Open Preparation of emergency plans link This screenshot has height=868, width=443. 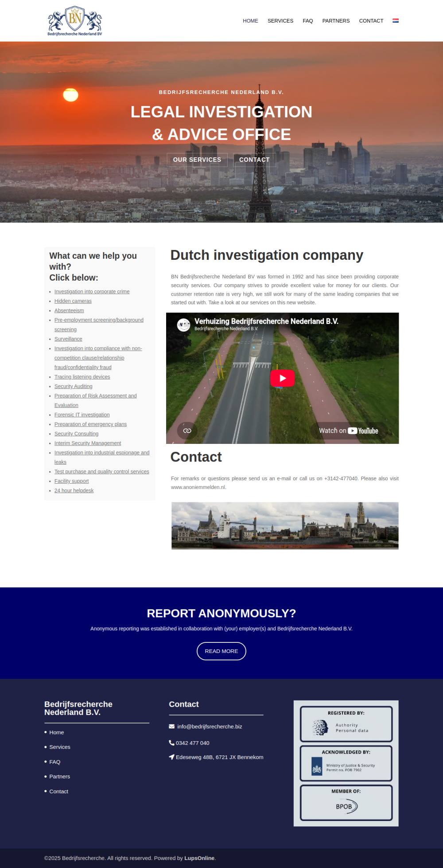click(x=90, y=424)
